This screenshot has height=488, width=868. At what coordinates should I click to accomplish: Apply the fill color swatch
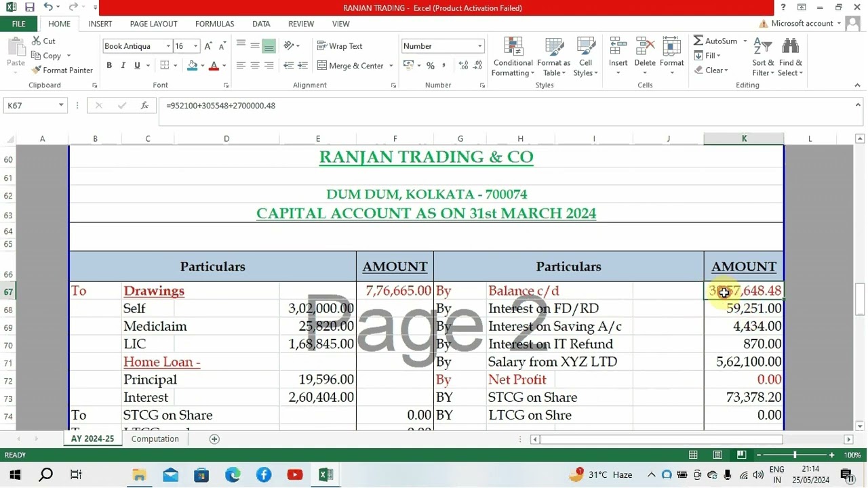(x=193, y=66)
